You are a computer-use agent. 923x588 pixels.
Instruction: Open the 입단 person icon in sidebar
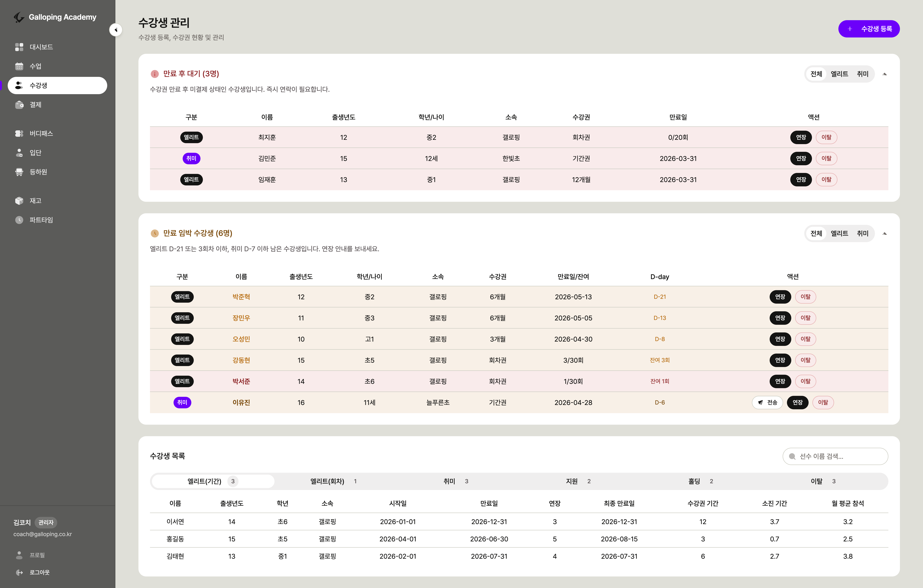click(19, 152)
